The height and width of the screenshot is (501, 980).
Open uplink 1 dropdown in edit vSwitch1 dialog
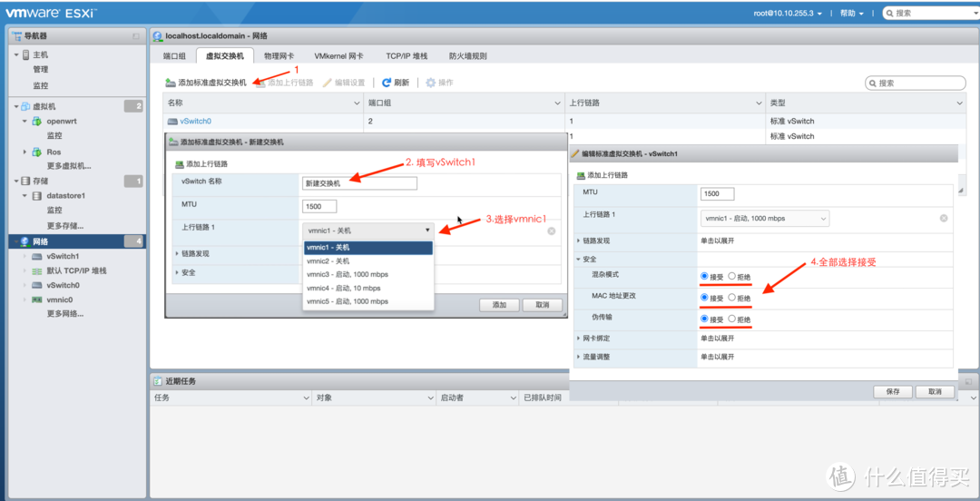(765, 219)
